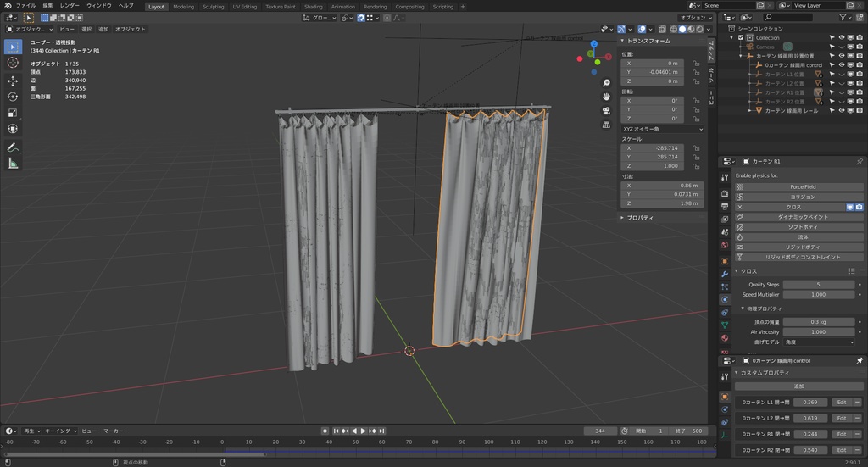Viewport: 868px width, 467px height.
Task: Click the viewport zoom magnifier icon
Action: [x=607, y=83]
